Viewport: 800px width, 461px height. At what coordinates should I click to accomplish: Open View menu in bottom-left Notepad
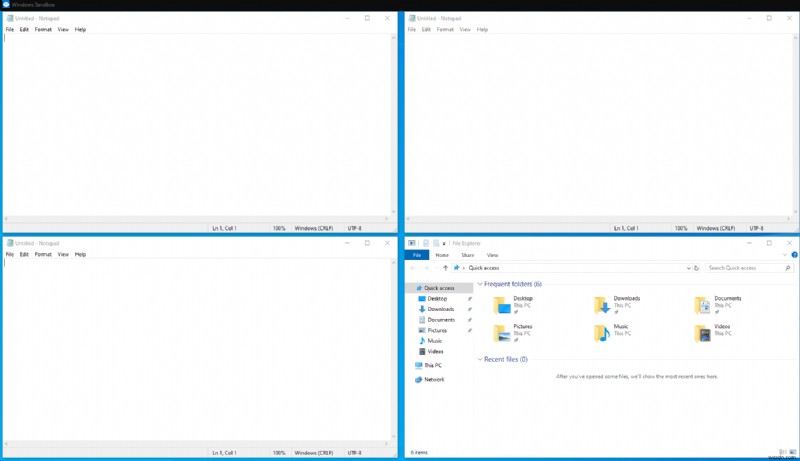tap(63, 254)
